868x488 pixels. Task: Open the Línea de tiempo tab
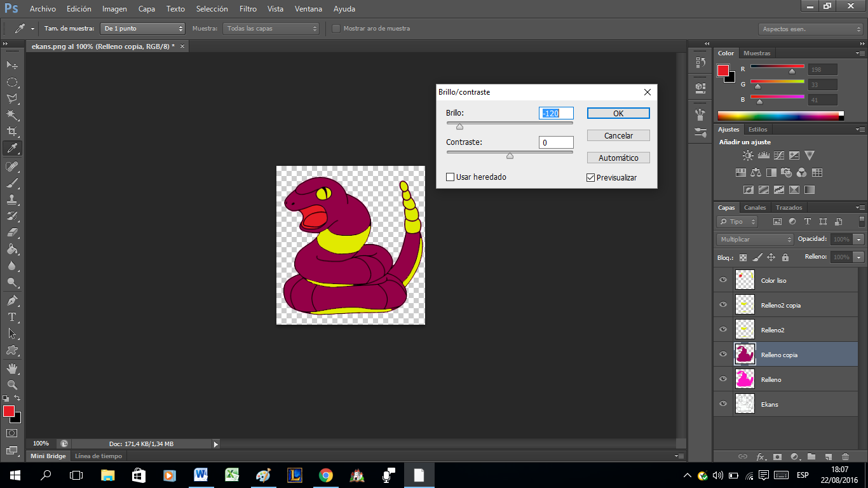98,456
